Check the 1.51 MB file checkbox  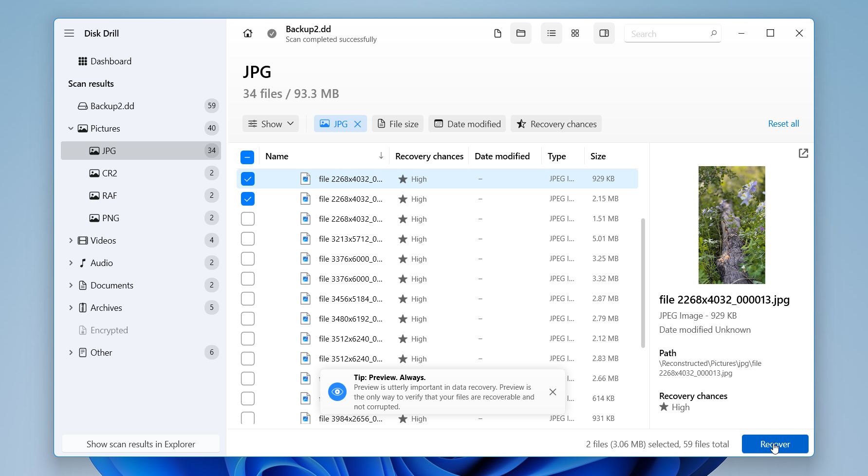[248, 219]
